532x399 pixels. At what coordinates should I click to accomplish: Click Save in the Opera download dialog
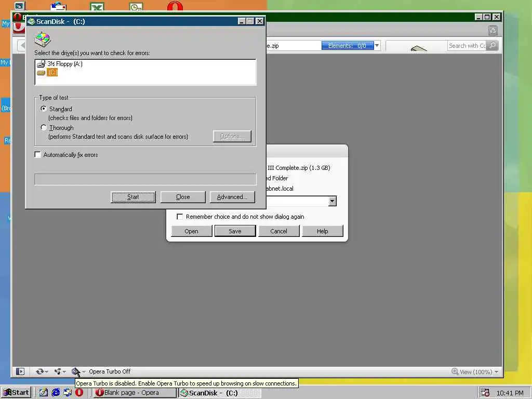[x=235, y=231]
